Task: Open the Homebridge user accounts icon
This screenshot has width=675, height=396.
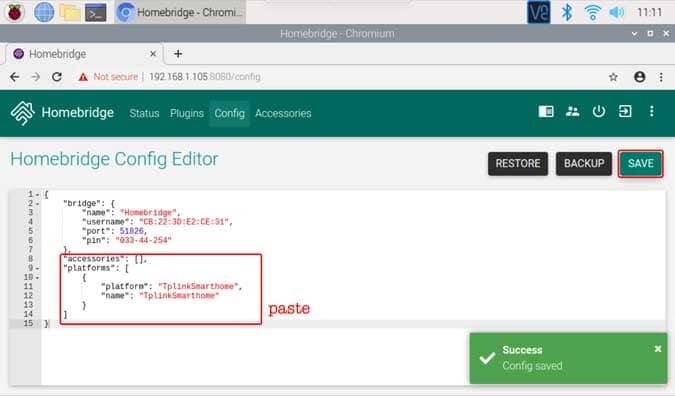Action: pos(572,111)
